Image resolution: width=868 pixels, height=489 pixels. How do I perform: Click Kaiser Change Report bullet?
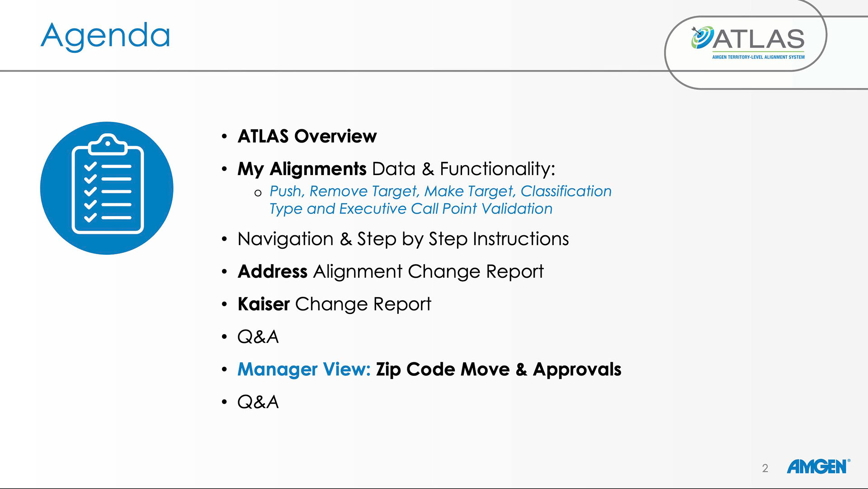(335, 304)
